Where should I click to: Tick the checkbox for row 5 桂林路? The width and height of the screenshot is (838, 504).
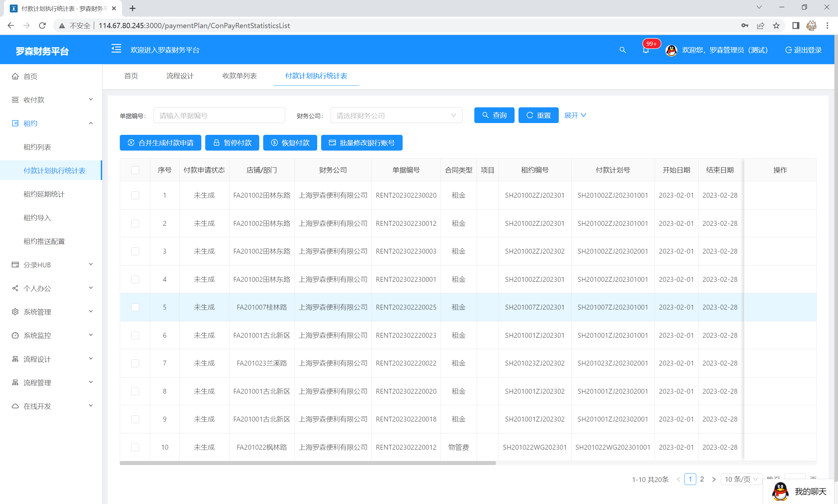pos(135,307)
